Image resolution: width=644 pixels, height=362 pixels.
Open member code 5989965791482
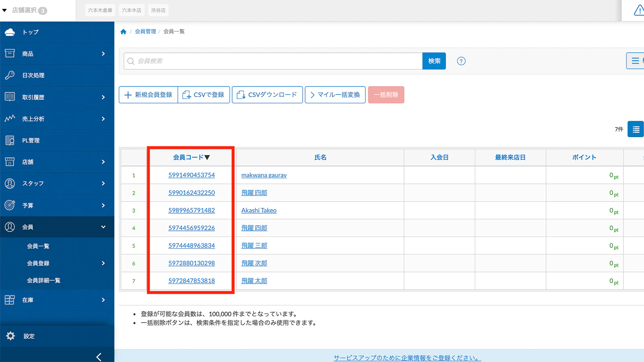coord(192,210)
